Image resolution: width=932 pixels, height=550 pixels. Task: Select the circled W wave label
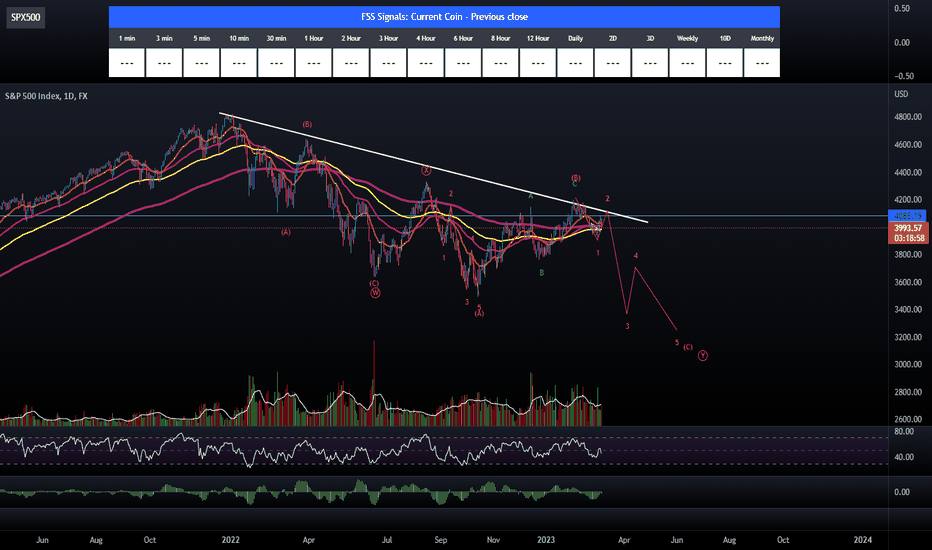[x=375, y=293]
